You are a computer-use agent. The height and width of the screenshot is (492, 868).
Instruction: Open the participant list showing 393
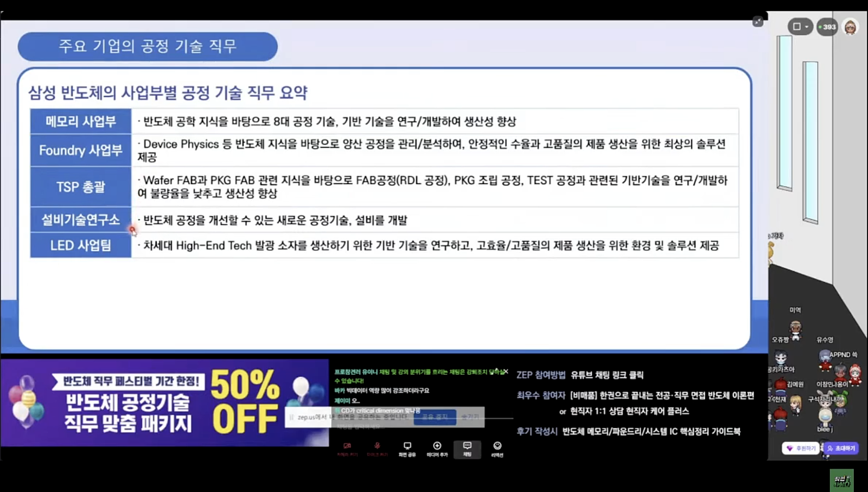(827, 27)
